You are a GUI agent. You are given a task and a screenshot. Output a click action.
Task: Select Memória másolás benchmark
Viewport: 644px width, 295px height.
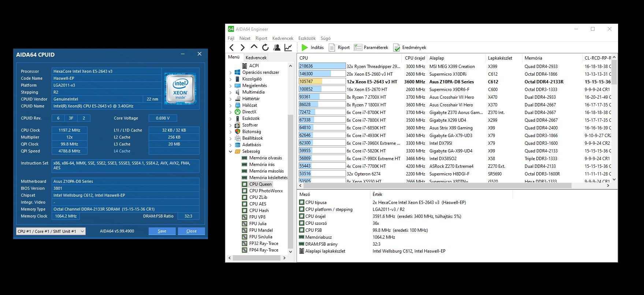point(266,171)
